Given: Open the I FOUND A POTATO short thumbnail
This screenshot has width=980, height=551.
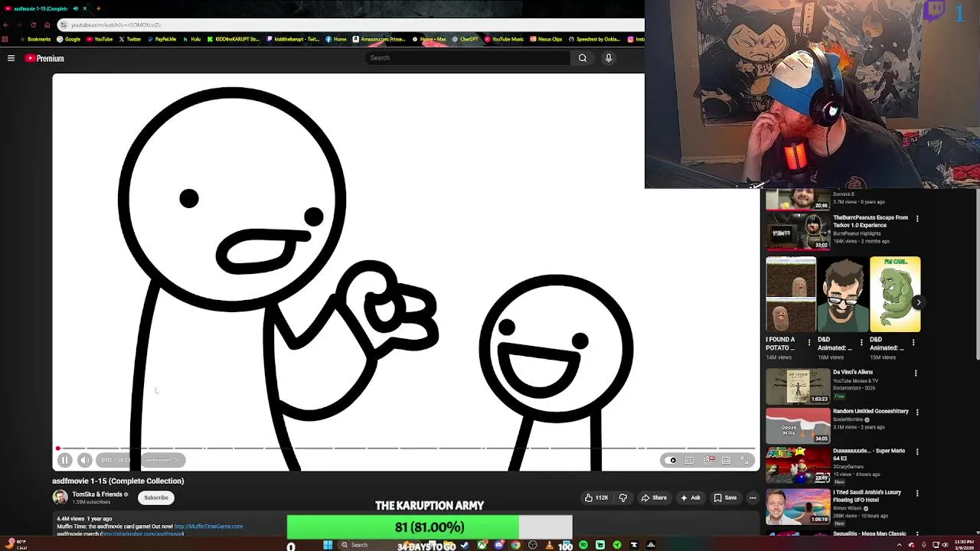Looking at the screenshot, I should point(791,295).
